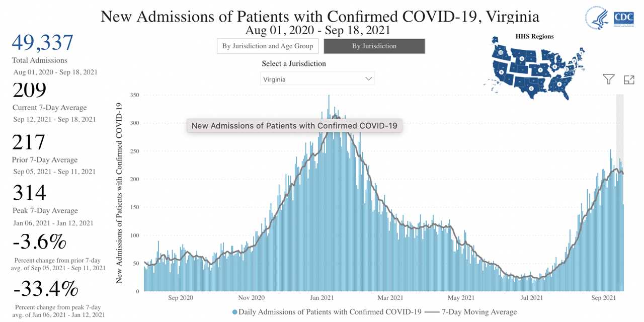This screenshot has height=322, width=644.
Task: Switch to the By Jurisdiction and Age Group tab
Action: click(x=268, y=46)
